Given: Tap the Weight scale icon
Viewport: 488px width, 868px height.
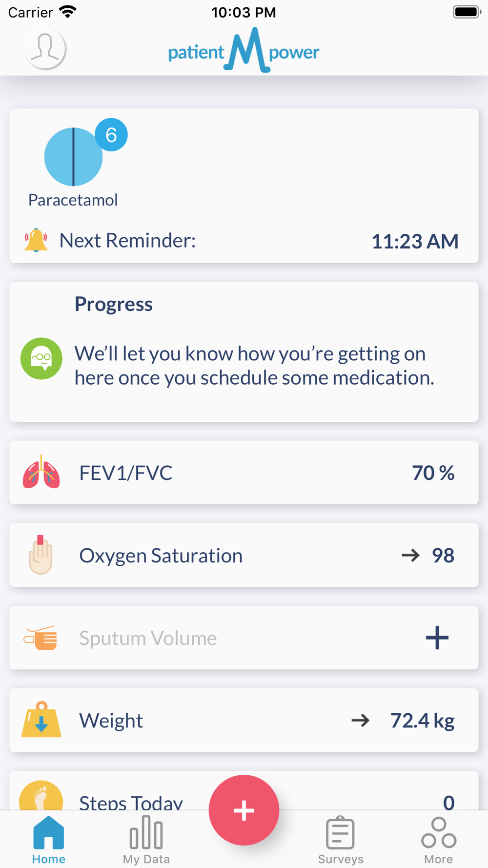Looking at the screenshot, I should tap(41, 720).
